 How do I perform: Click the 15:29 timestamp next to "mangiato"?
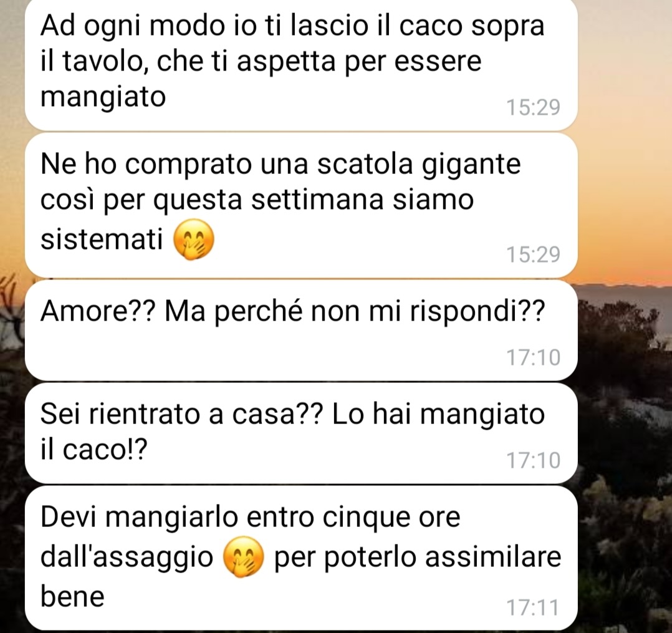(533, 107)
